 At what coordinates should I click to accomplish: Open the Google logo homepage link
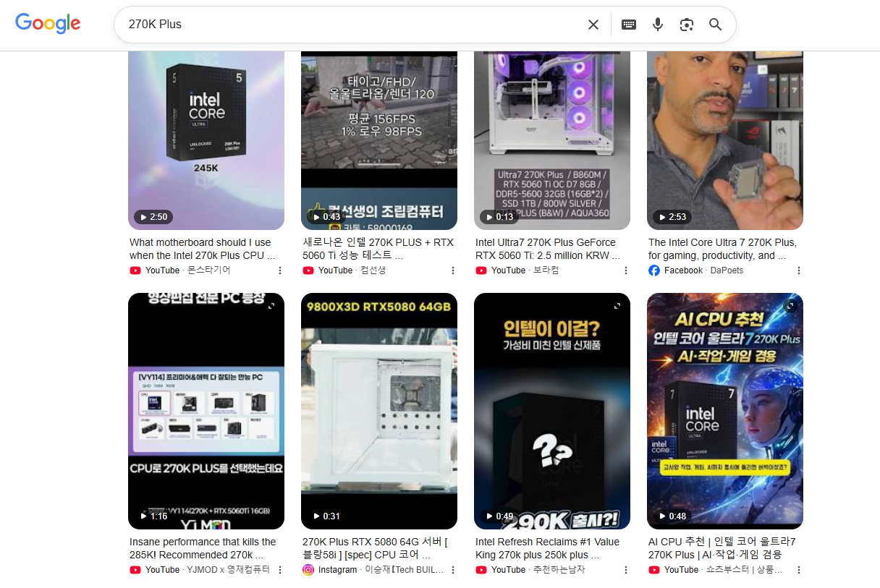(48, 23)
